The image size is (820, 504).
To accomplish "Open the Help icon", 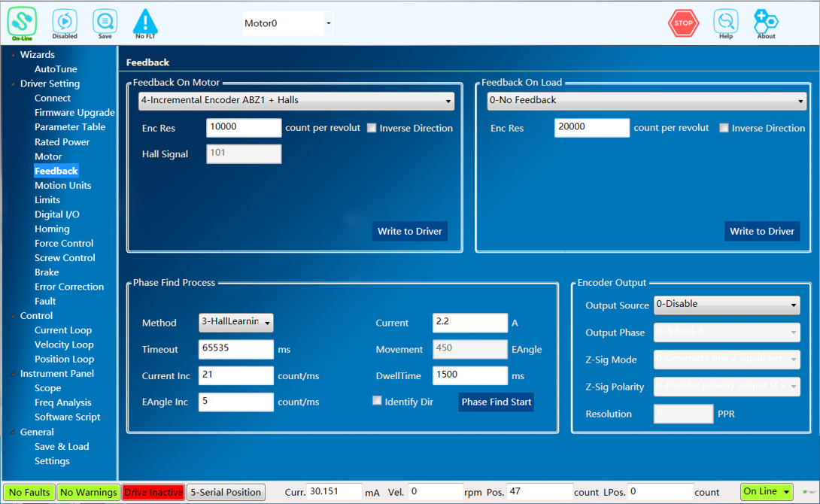I will 726,23.
